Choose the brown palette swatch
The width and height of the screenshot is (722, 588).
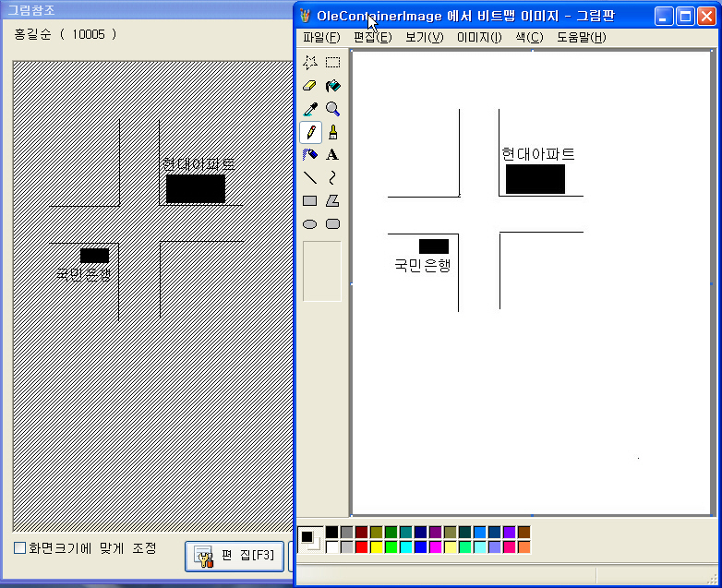[x=524, y=533]
